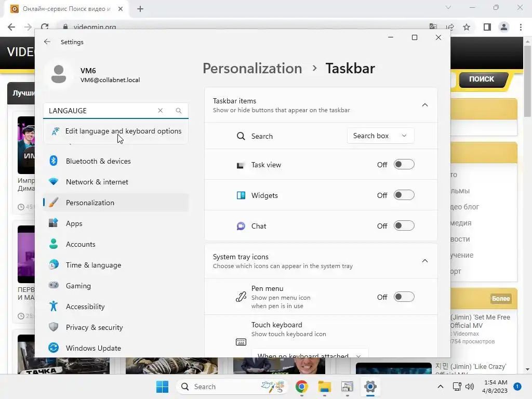Close the videomin Chrome tab
The height and width of the screenshot is (399, 532).
(x=121, y=9)
